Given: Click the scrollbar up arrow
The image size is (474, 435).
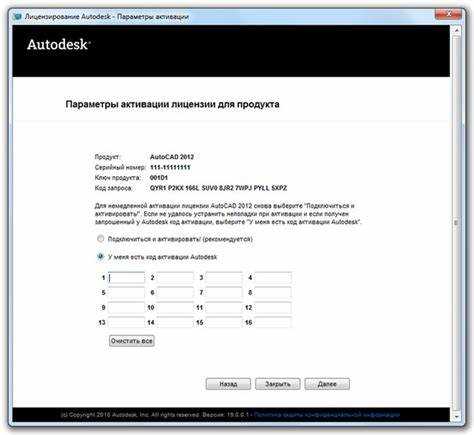Looking at the screenshot, I should (456, 31).
